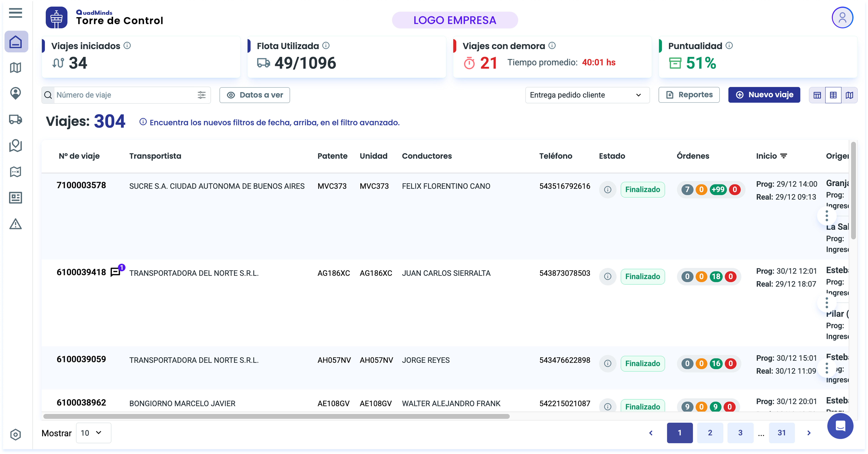Switch to grid table view toggle
Viewport: 868px width, 454px height.
pyautogui.click(x=833, y=95)
